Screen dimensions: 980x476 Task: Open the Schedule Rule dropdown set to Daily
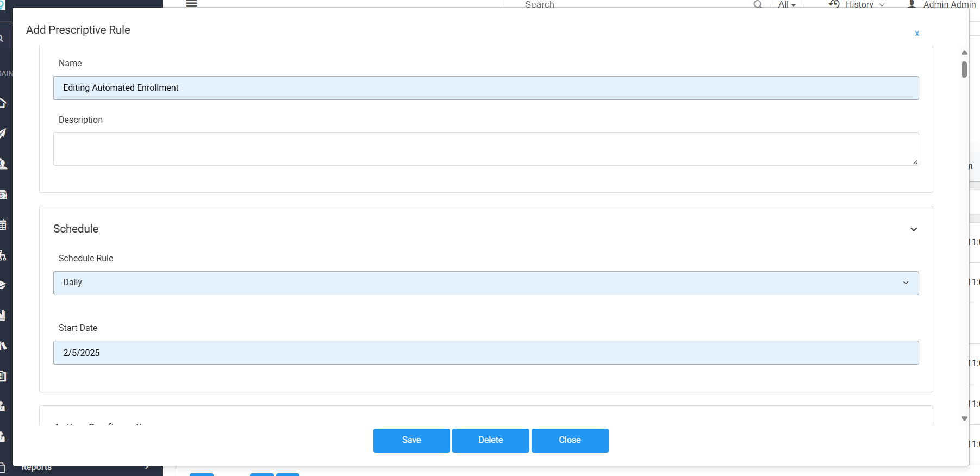tap(485, 283)
